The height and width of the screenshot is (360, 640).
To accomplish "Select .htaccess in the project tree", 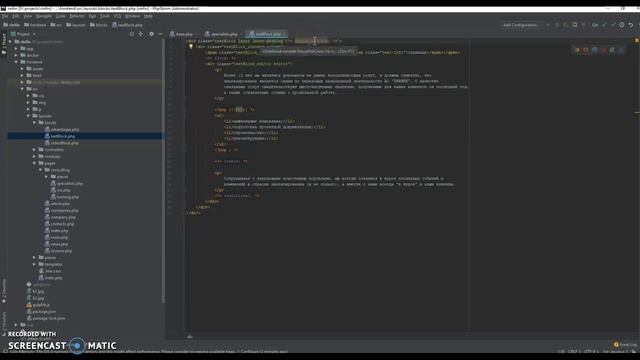I will coord(50,271).
